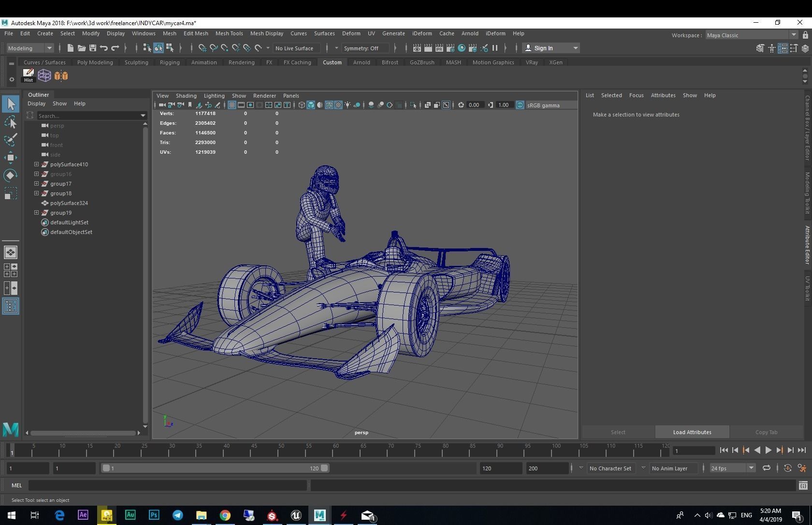Expand the group17 node
The height and width of the screenshot is (525, 812).
coord(36,184)
